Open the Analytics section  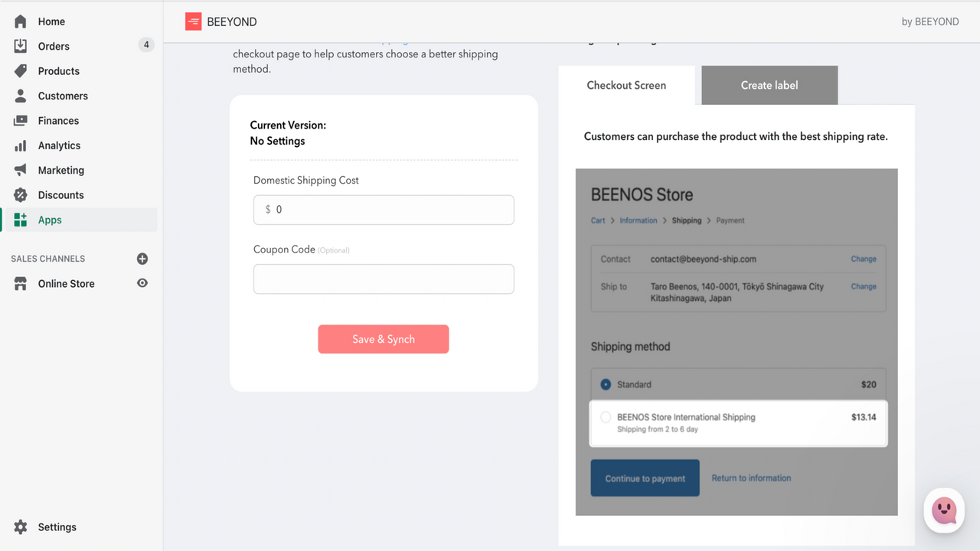coord(60,145)
